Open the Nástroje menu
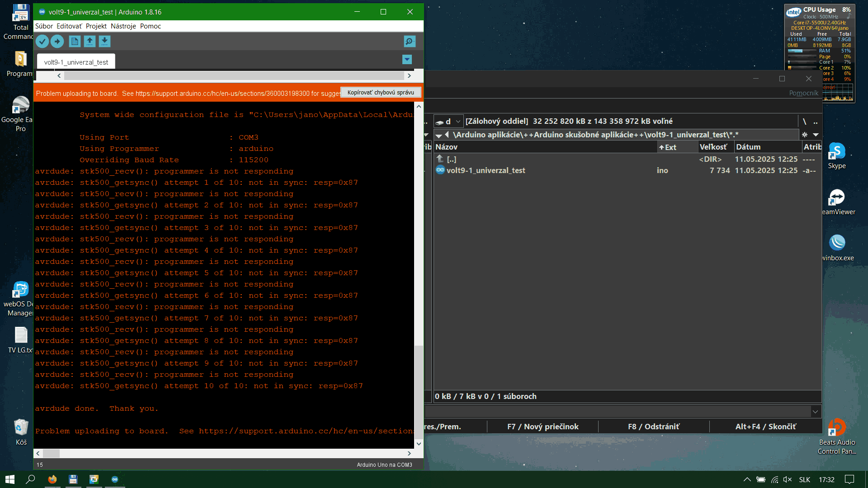The image size is (868, 488). click(x=123, y=26)
